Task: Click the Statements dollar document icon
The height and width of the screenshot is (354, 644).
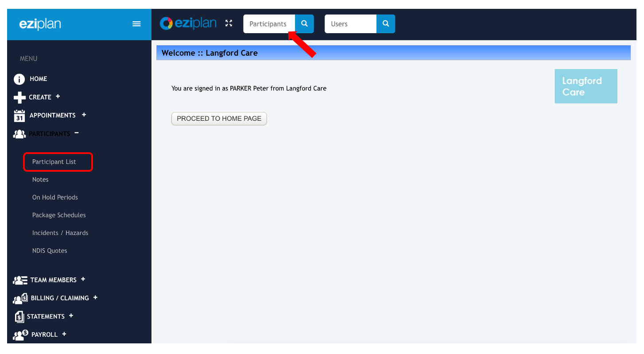Action: pos(19,317)
